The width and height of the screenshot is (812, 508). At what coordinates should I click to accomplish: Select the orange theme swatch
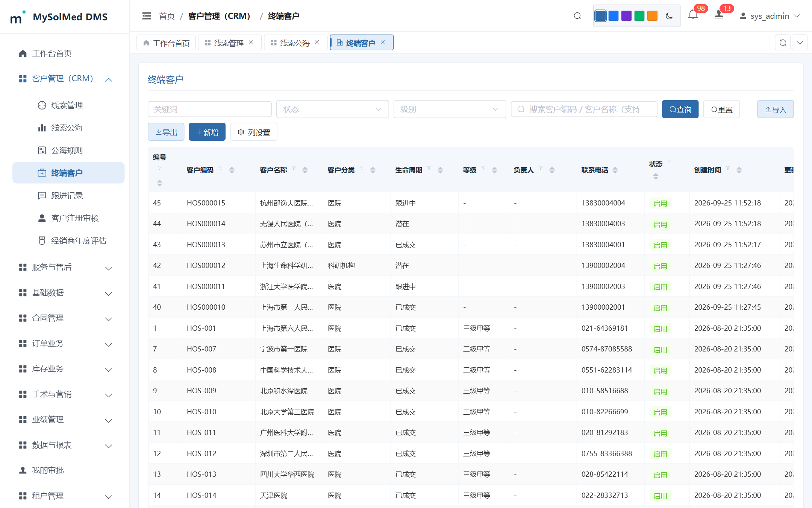click(653, 16)
